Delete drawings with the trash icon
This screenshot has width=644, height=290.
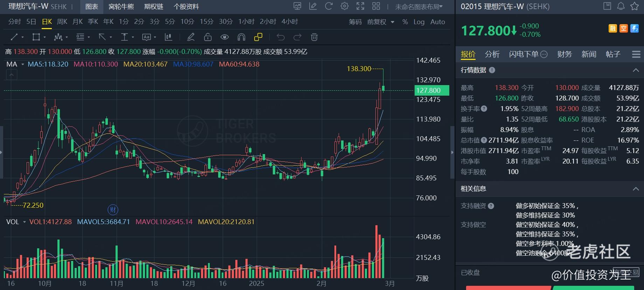(314, 37)
